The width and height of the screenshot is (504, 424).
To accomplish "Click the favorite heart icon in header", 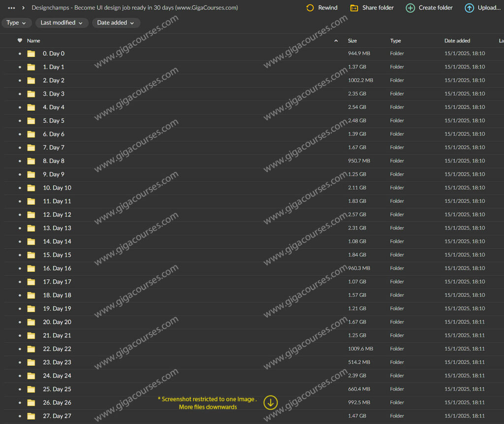I will click(20, 41).
